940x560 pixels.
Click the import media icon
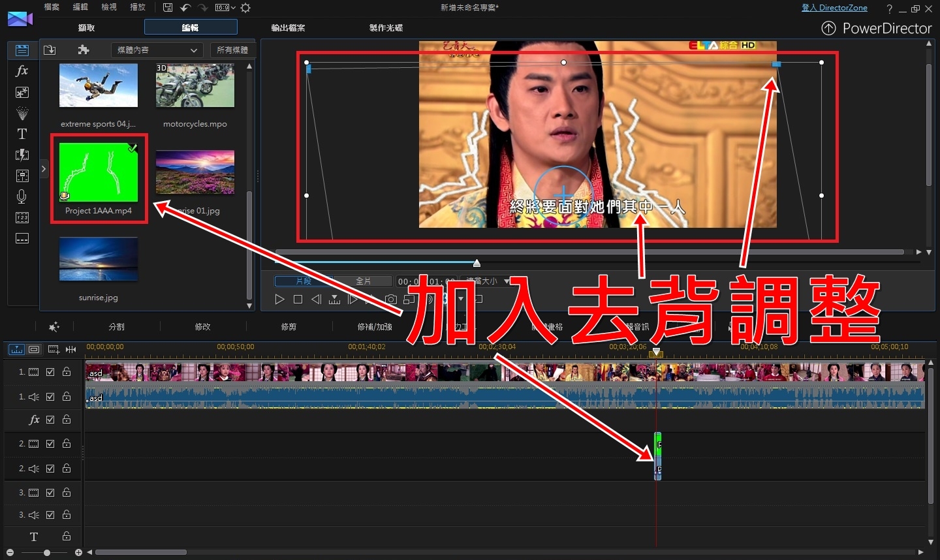click(x=50, y=50)
